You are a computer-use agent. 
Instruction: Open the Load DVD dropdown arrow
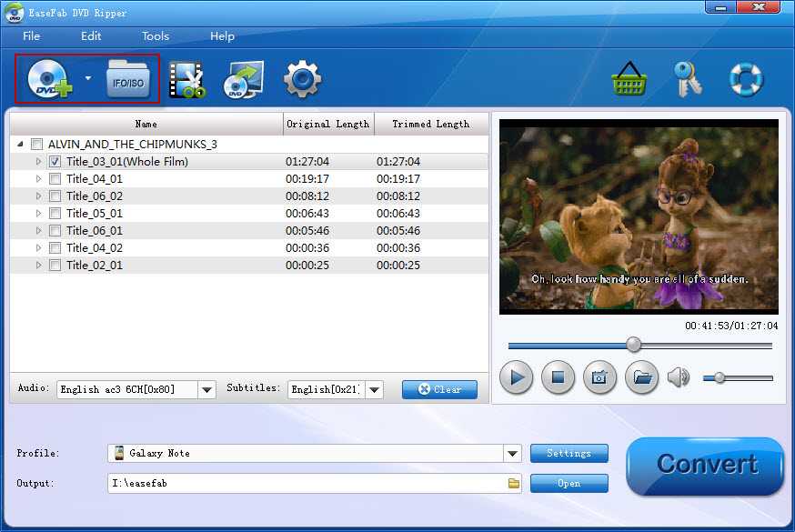tap(87, 78)
